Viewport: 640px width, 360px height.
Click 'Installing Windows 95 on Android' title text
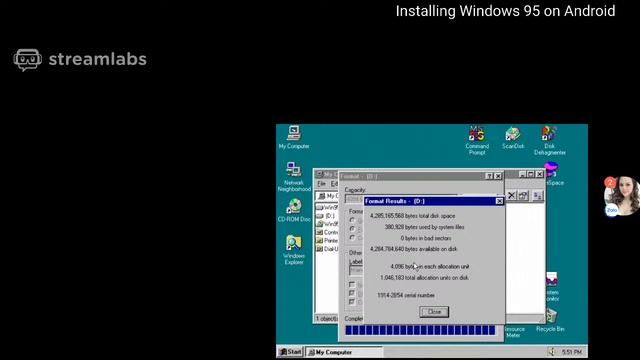tap(505, 11)
